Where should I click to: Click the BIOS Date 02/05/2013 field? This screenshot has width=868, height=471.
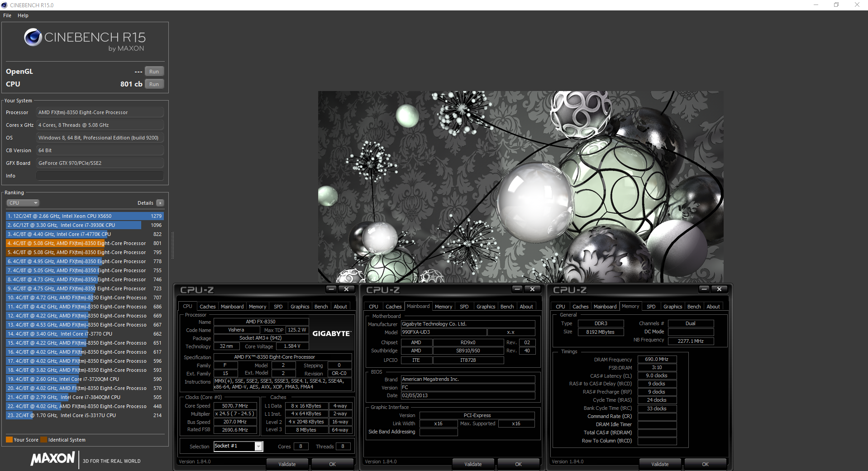[x=468, y=395]
